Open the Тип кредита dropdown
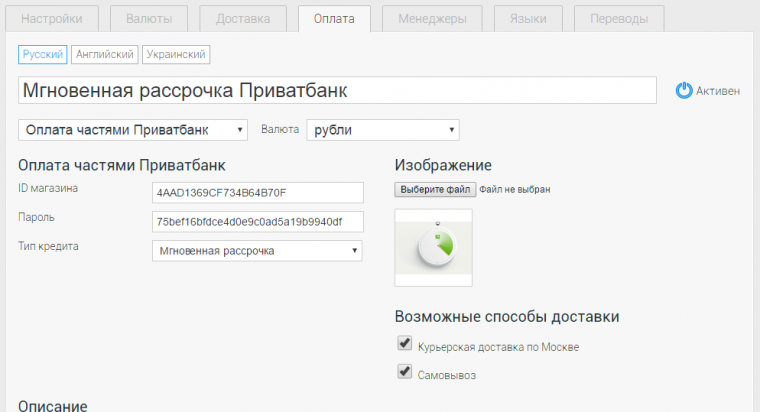This screenshot has width=760, height=412. 257,250
